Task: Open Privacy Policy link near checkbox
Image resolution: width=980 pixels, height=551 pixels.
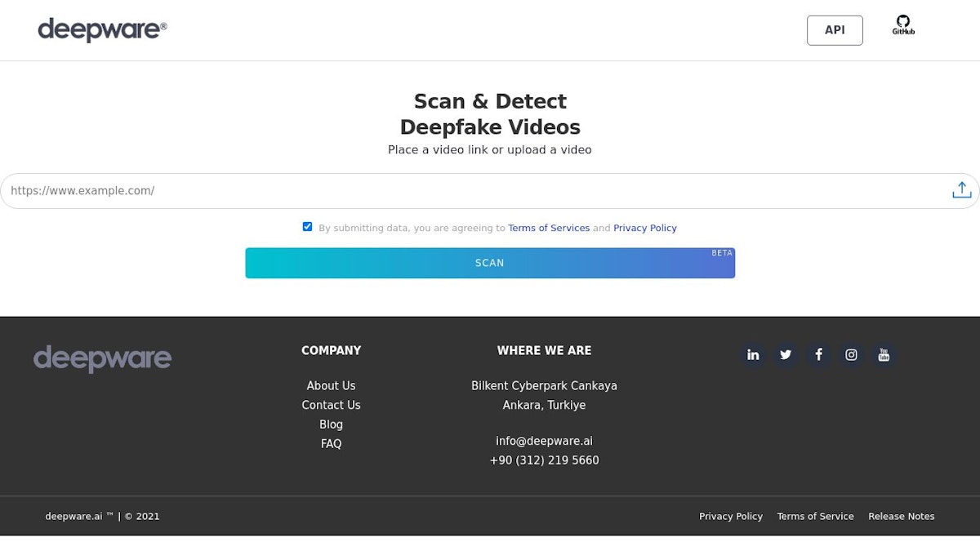Action: tap(644, 229)
